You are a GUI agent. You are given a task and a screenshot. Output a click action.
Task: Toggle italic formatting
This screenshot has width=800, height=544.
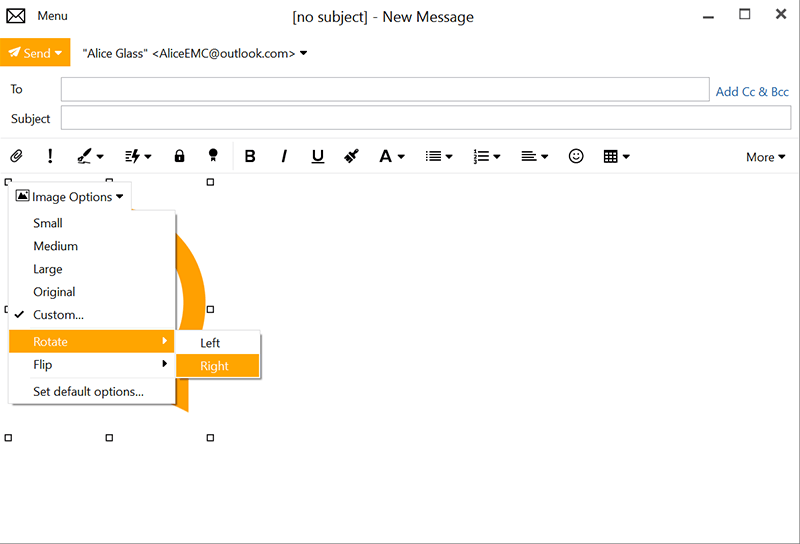pyautogui.click(x=284, y=156)
